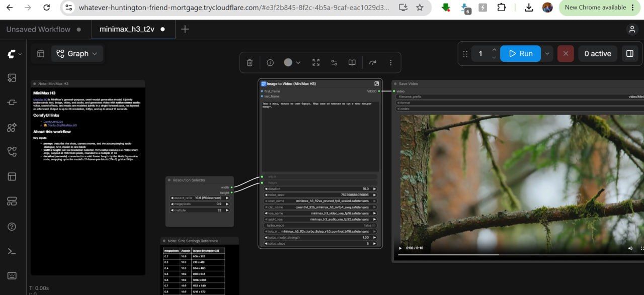This screenshot has width=644, height=295.
Task: Change the unet_name model selector
Action: [320, 201]
